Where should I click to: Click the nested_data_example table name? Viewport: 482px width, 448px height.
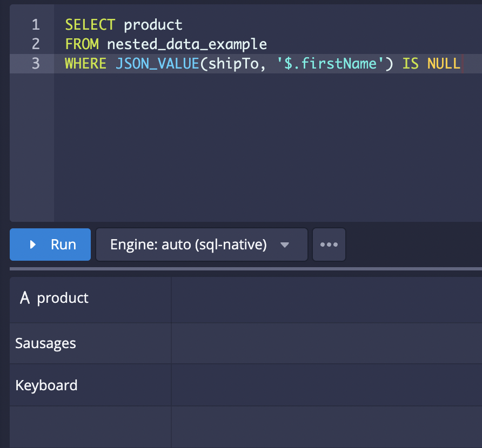point(187,44)
